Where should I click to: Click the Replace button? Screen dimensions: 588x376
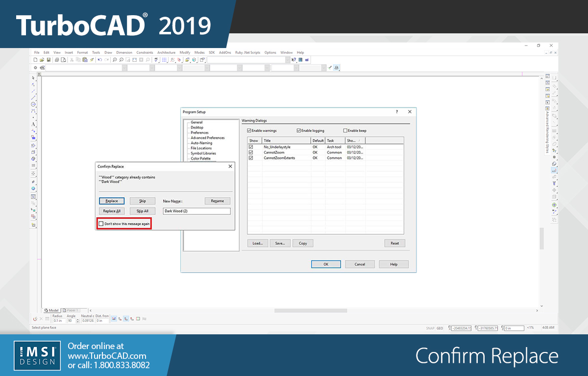click(x=112, y=201)
